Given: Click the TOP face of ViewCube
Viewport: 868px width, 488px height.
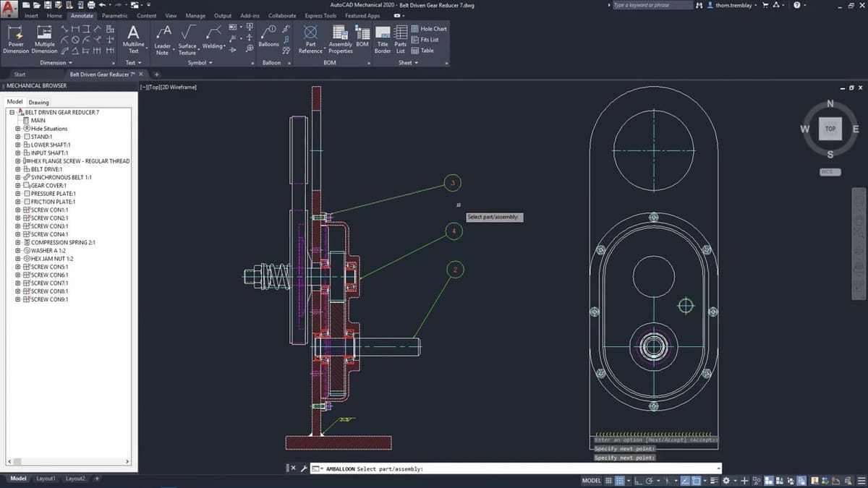Looking at the screenshot, I should click(x=830, y=129).
